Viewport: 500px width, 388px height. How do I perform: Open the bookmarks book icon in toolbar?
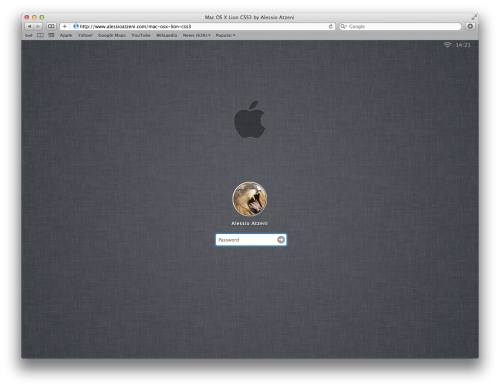pos(51,26)
